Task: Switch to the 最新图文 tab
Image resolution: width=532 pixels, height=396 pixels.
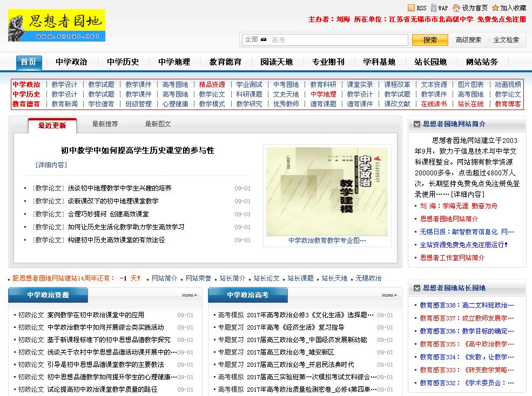Action: click(158, 124)
